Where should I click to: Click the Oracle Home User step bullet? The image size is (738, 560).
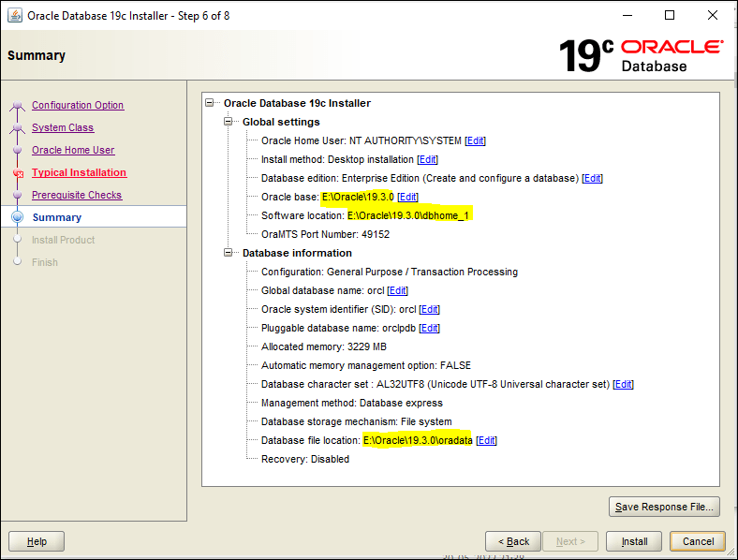(18, 150)
